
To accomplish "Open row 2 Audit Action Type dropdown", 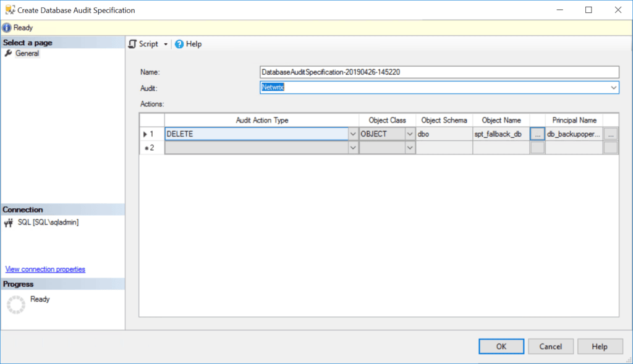I will [x=352, y=147].
